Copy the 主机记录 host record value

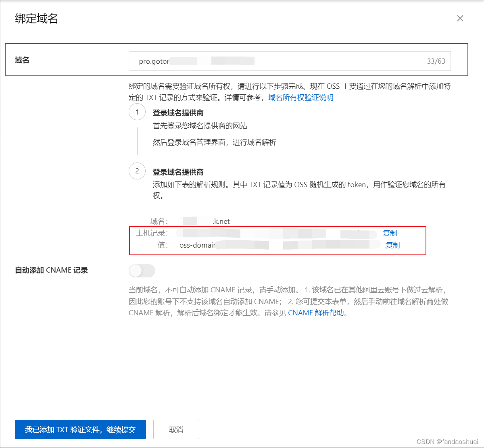click(390, 233)
